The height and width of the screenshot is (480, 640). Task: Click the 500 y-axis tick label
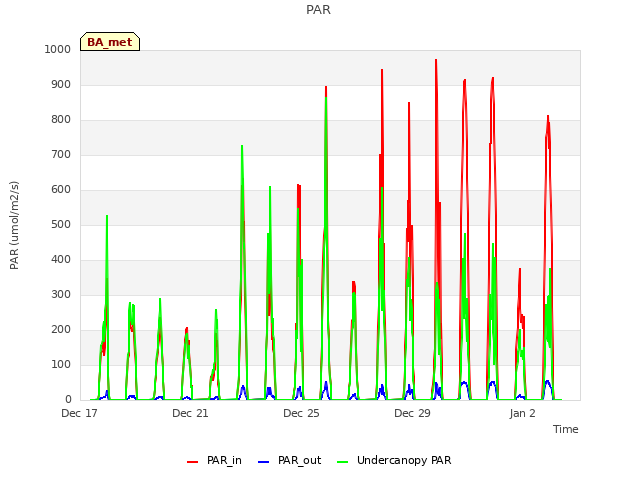(61, 224)
